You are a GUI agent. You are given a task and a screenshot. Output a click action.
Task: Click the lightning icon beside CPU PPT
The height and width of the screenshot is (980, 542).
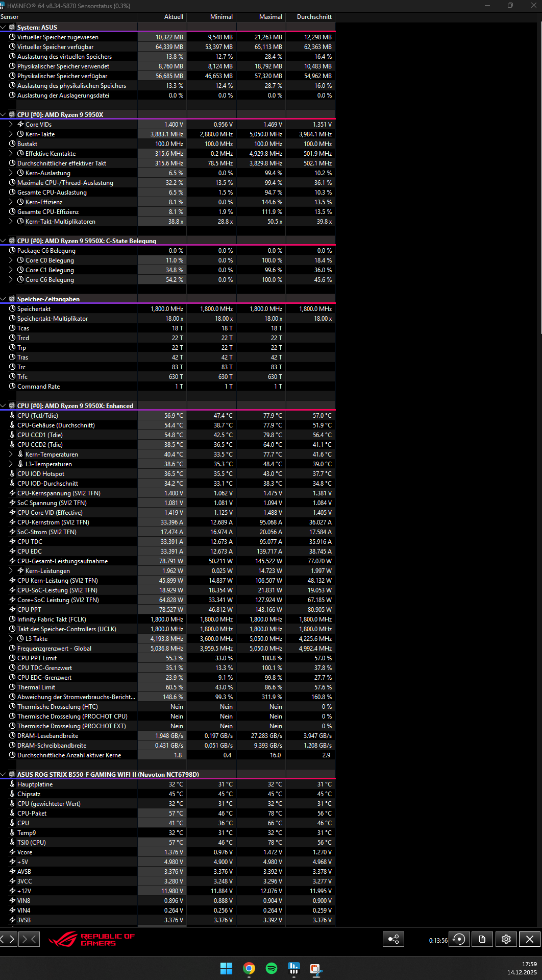pos(12,610)
